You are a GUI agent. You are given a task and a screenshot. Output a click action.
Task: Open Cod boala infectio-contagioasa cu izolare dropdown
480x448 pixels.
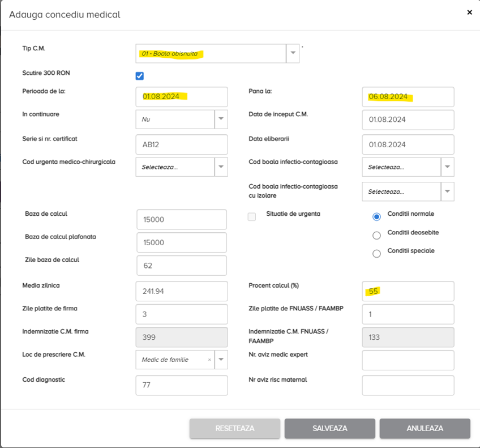point(447,191)
